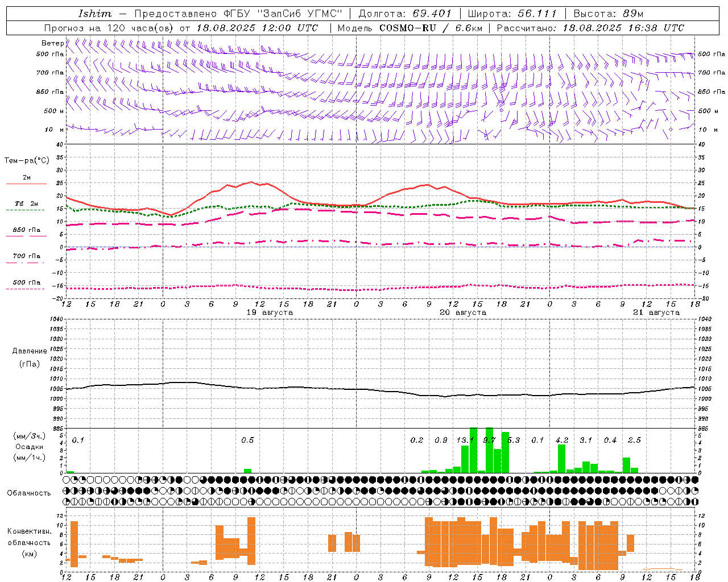Click the 13.1 precipitation total value
Image resolution: width=728 pixels, height=582 pixels.
[x=465, y=440]
